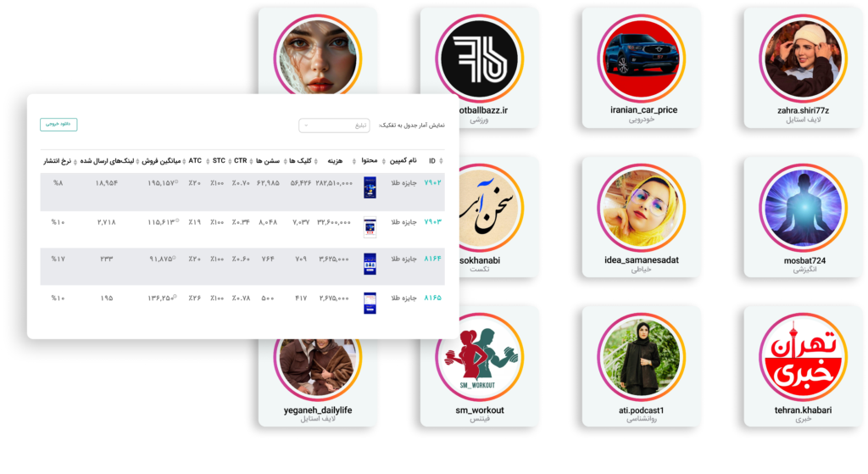The image size is (868, 474).
Task: Sort by نرخ انتشار column arrows
Action: pyautogui.click(x=75, y=161)
